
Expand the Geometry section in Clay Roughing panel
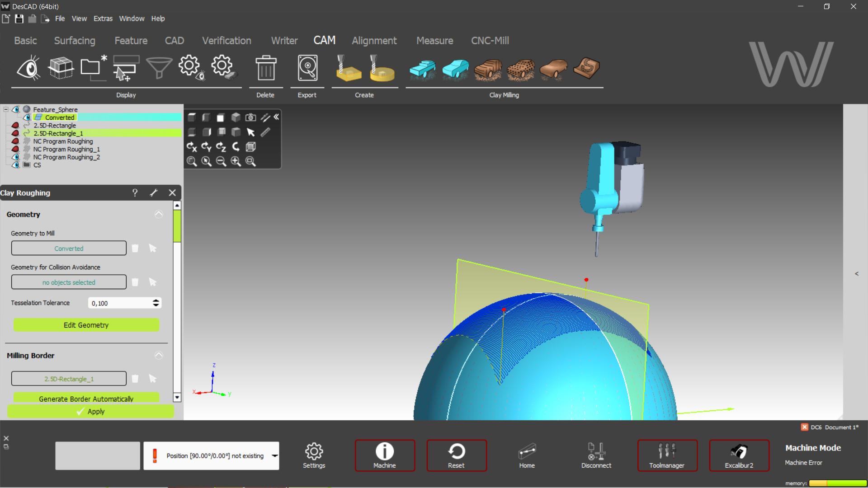coord(159,215)
